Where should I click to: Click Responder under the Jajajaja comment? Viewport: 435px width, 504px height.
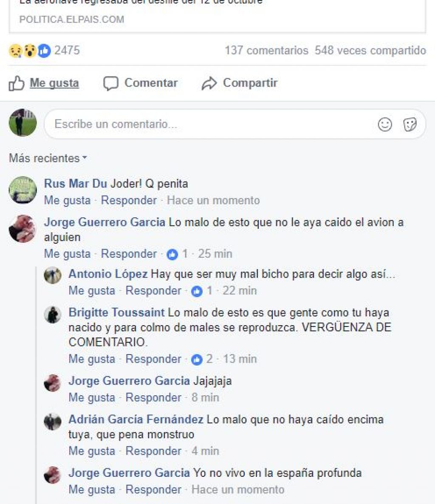[153, 397]
